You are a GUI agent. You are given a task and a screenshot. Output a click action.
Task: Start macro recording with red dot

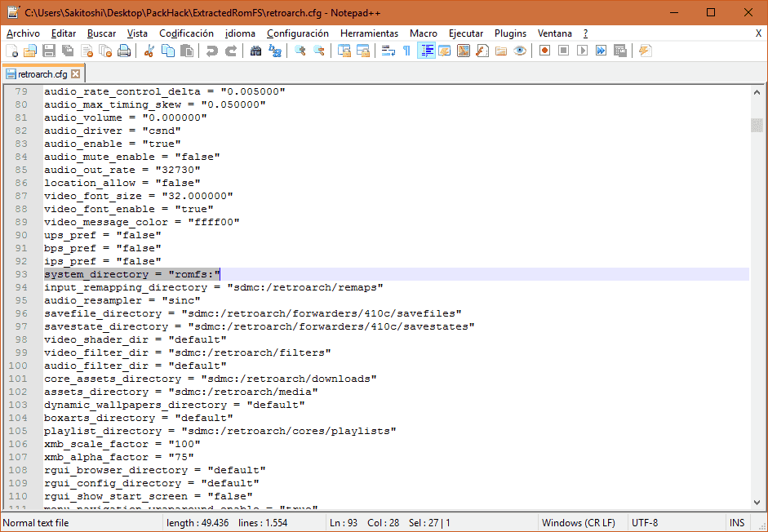pos(544,51)
